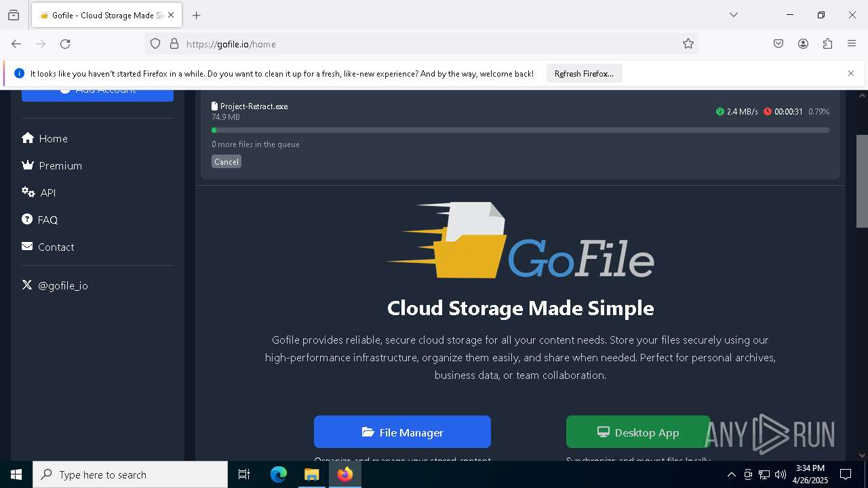View site security padlock info

pos(174,44)
